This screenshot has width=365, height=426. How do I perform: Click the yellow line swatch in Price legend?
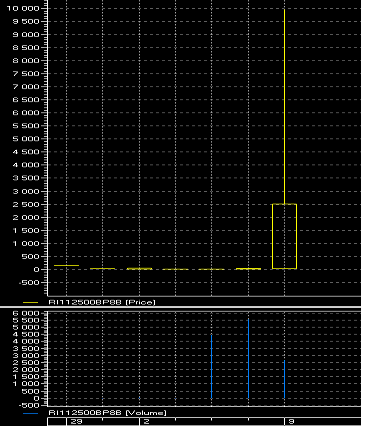click(30, 302)
